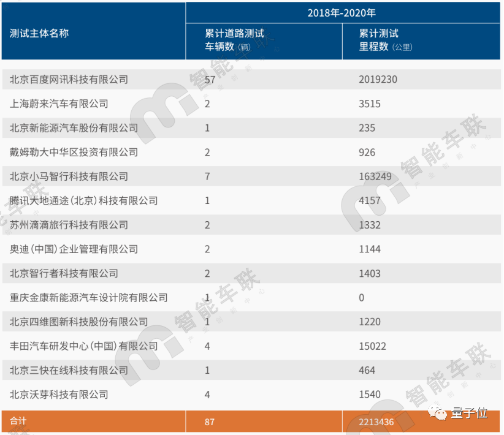Click the 合计 total row label

click(18, 421)
